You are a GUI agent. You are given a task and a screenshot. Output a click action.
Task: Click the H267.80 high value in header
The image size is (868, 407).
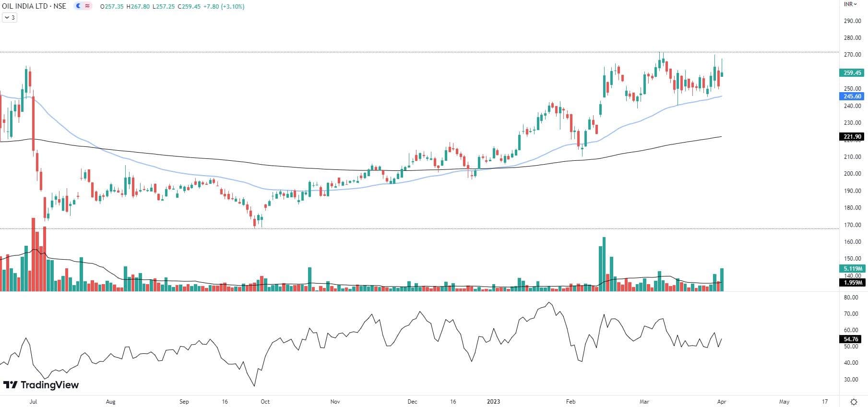click(137, 7)
